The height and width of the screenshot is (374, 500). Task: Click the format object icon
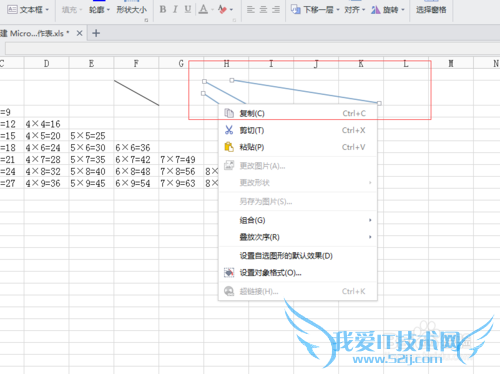pyautogui.click(x=229, y=273)
